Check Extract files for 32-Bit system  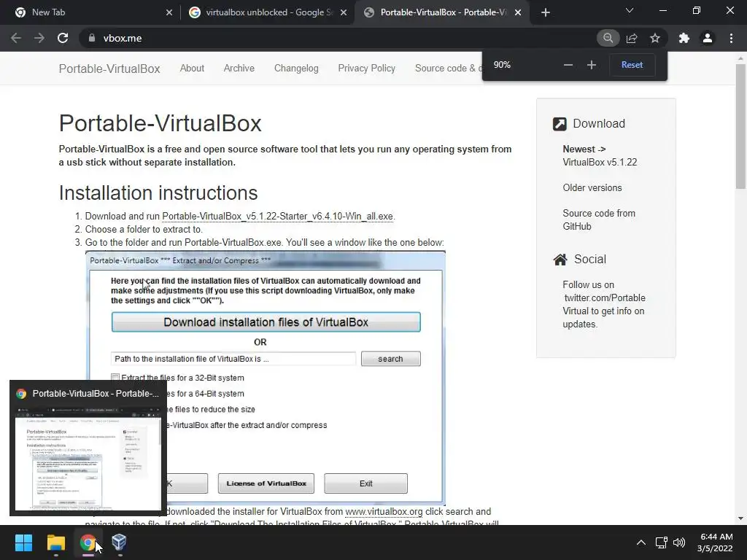click(x=115, y=378)
